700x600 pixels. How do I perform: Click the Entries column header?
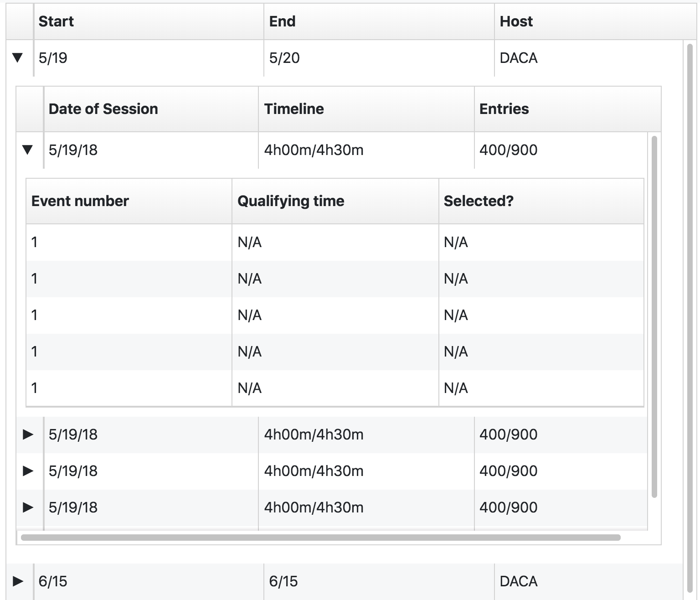point(504,109)
